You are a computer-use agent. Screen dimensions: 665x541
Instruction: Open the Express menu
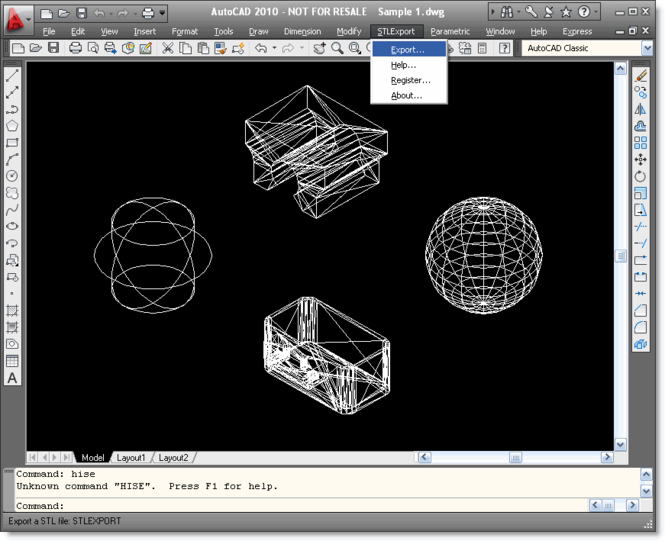pos(577,31)
